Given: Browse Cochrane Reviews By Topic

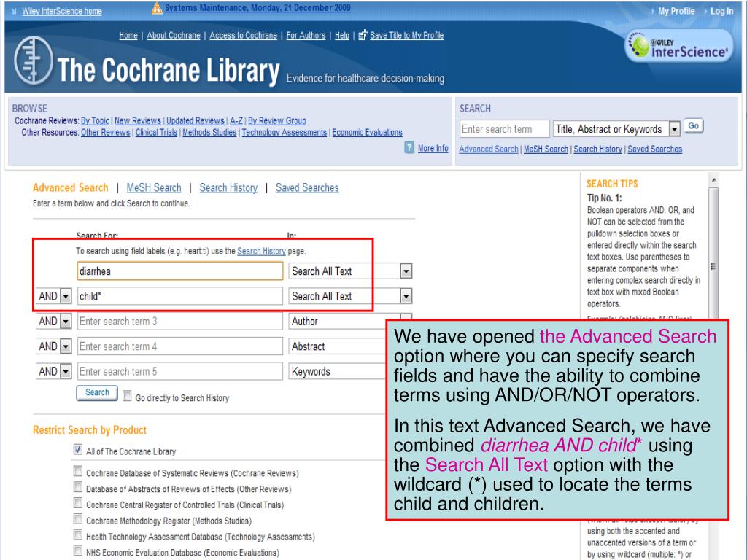Looking at the screenshot, I should 95,120.
